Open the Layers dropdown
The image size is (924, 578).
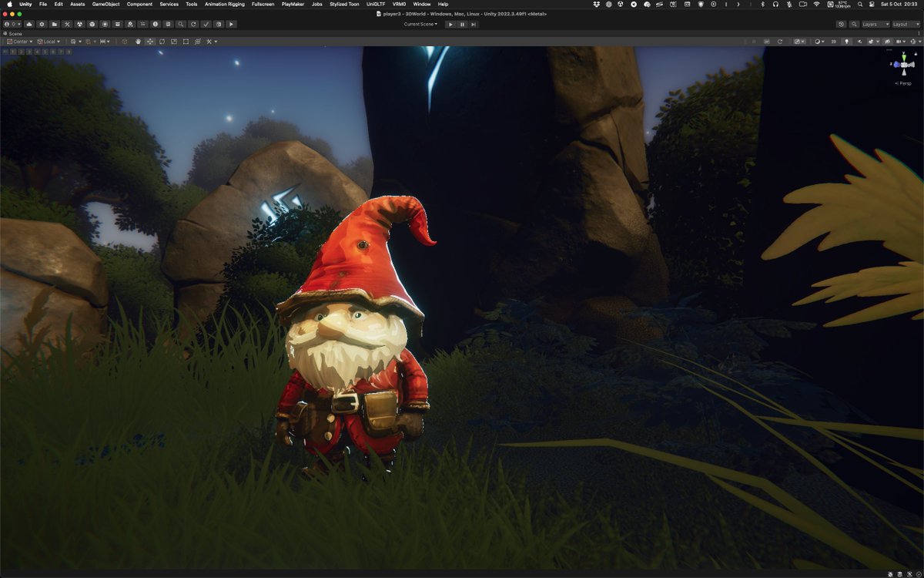[x=875, y=25]
